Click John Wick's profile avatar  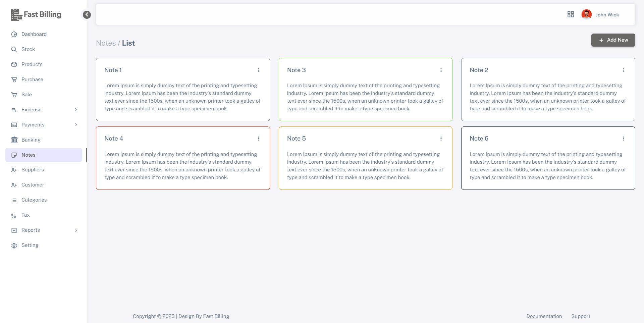586,14
